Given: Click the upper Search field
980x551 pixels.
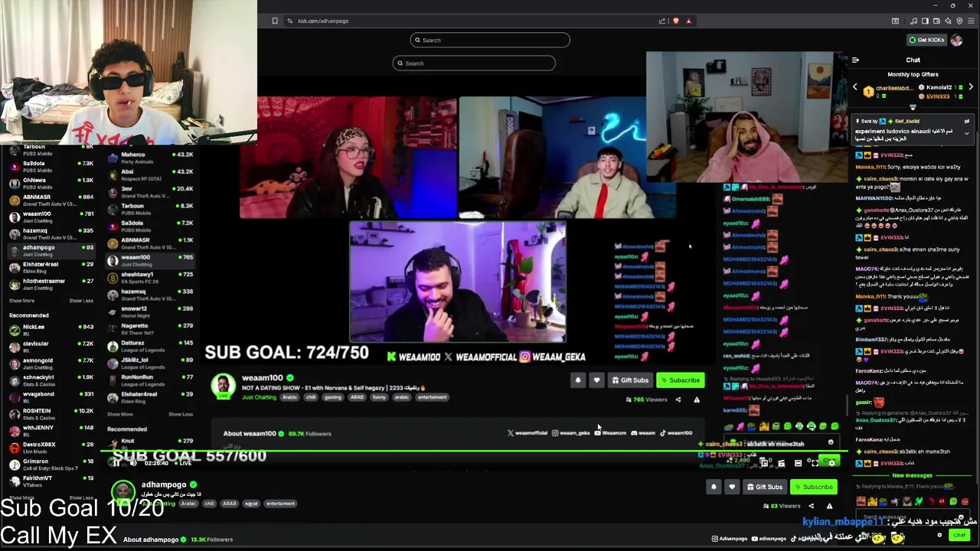Looking at the screenshot, I should [x=490, y=40].
